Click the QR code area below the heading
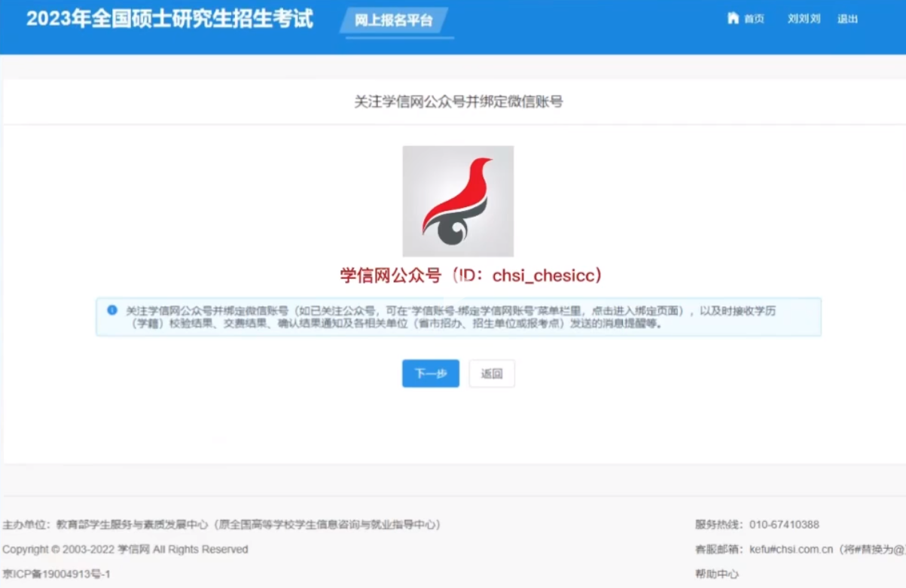 pos(458,200)
